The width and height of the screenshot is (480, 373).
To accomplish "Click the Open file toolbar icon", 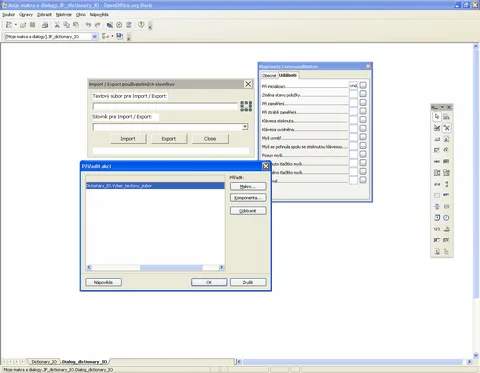I will 23,25.
